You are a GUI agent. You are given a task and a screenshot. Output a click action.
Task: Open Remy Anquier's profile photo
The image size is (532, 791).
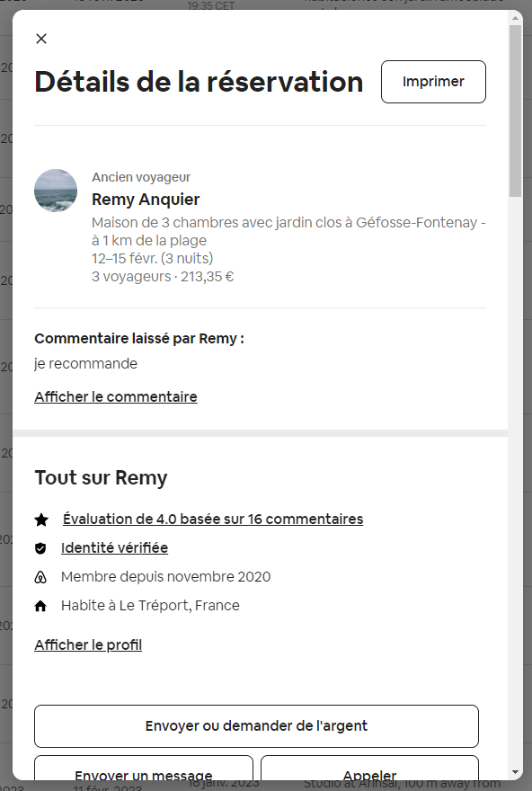[56, 191]
